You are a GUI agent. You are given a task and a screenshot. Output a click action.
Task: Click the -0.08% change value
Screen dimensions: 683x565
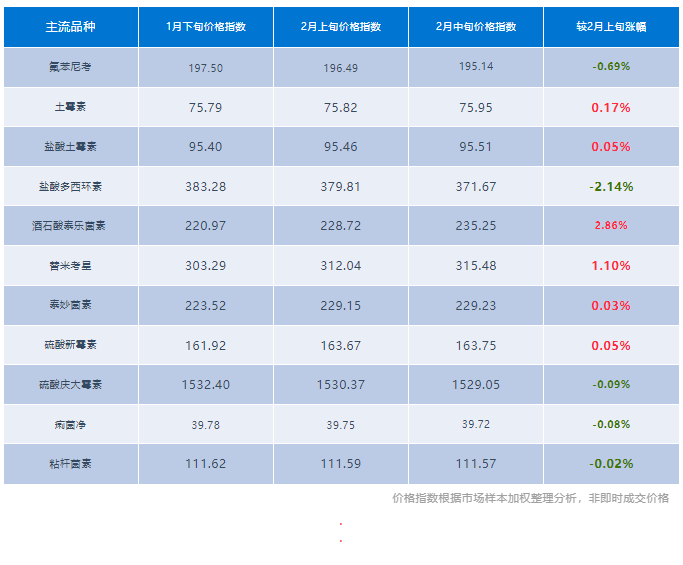tap(611, 424)
